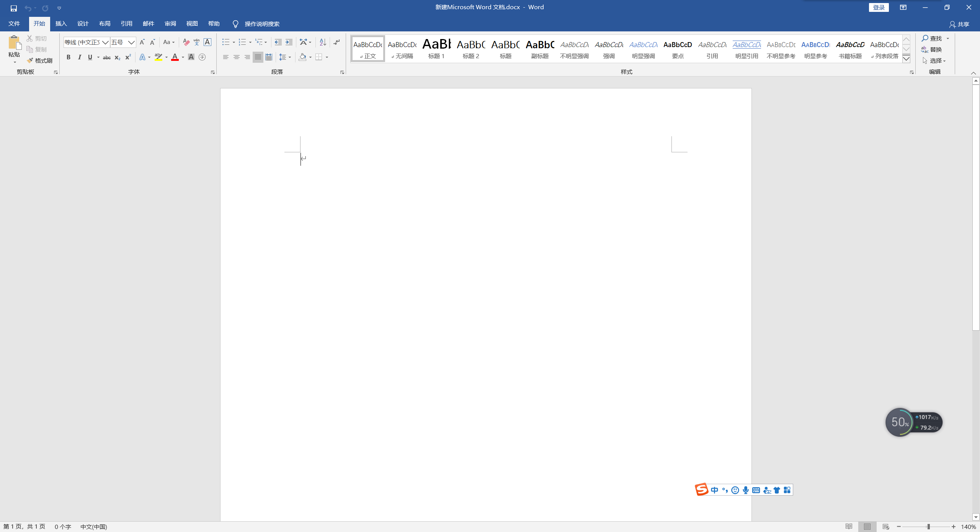The width and height of the screenshot is (980, 532).
Task: Sort paragraphs with the A-Z sort icon
Action: pyautogui.click(x=323, y=42)
